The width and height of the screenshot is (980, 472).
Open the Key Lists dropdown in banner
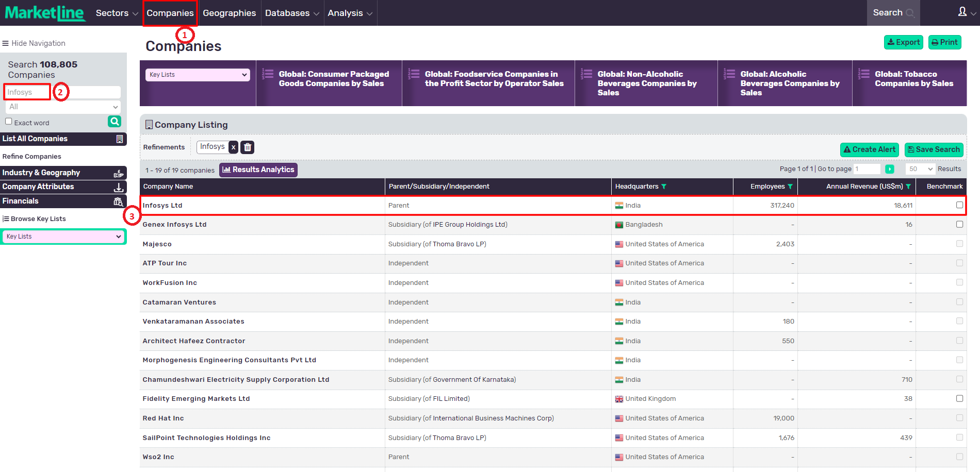[198, 75]
